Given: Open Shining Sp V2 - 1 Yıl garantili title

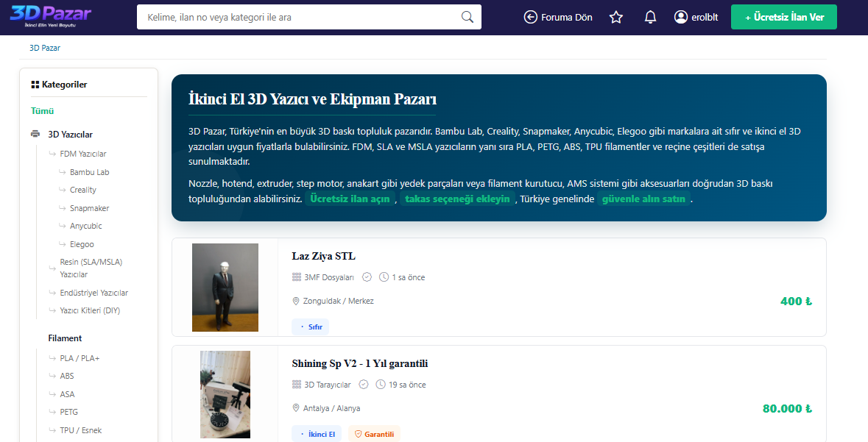Looking at the screenshot, I should tap(360, 363).
